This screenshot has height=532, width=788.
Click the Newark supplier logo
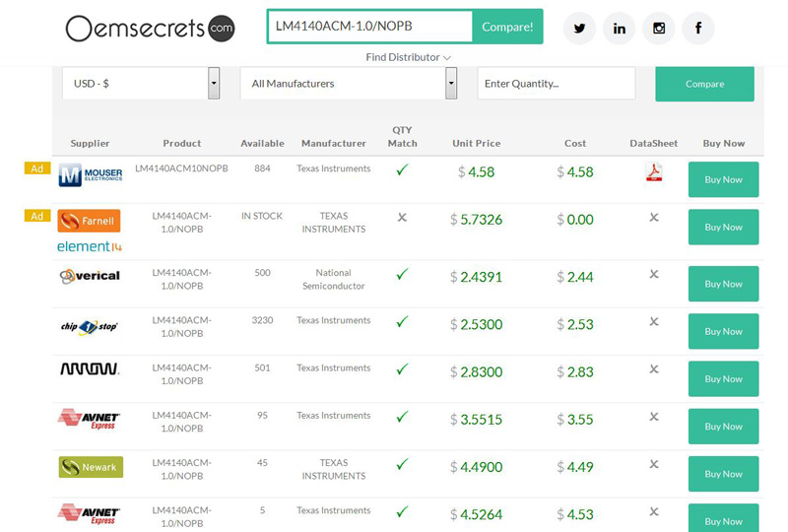(91, 467)
